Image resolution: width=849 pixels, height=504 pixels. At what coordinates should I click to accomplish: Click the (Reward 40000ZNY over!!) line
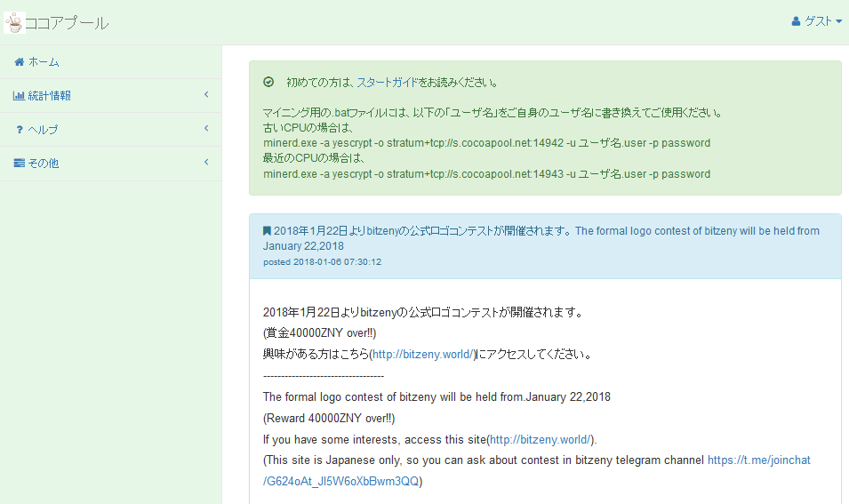pyautogui.click(x=329, y=419)
